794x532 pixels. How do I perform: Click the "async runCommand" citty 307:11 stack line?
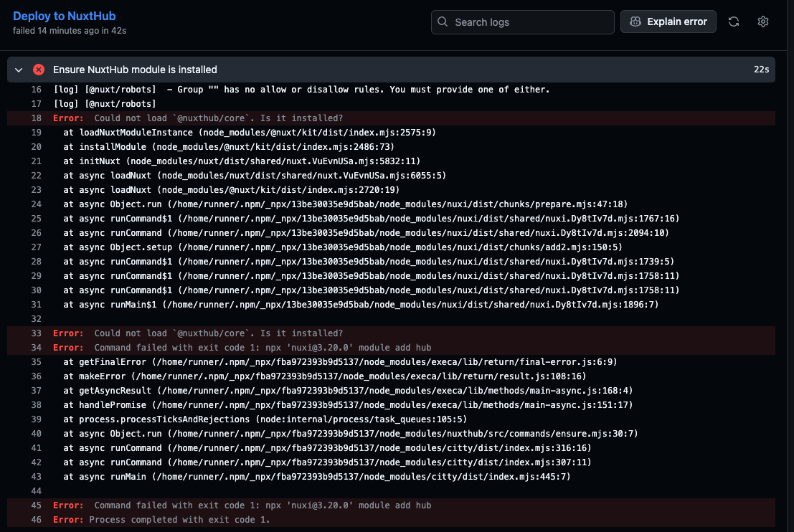coord(327,462)
